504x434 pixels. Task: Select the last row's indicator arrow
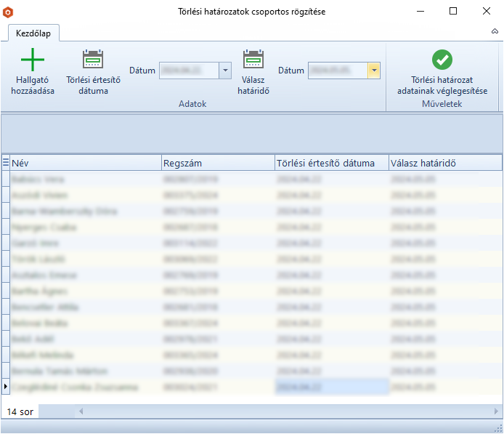(x=6, y=387)
